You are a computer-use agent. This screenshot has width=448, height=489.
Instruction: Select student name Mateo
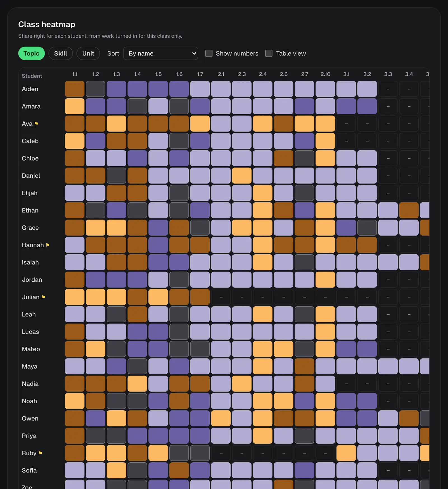tap(31, 349)
